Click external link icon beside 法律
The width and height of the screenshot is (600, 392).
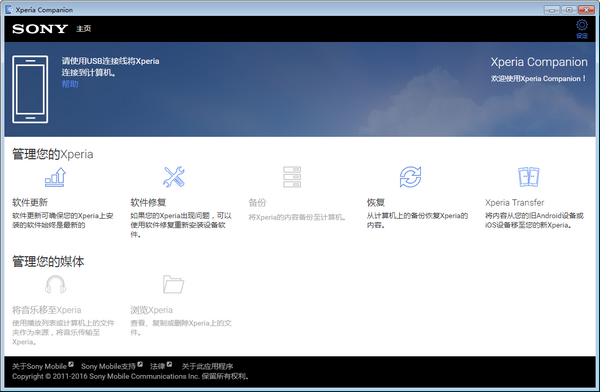coord(169,364)
